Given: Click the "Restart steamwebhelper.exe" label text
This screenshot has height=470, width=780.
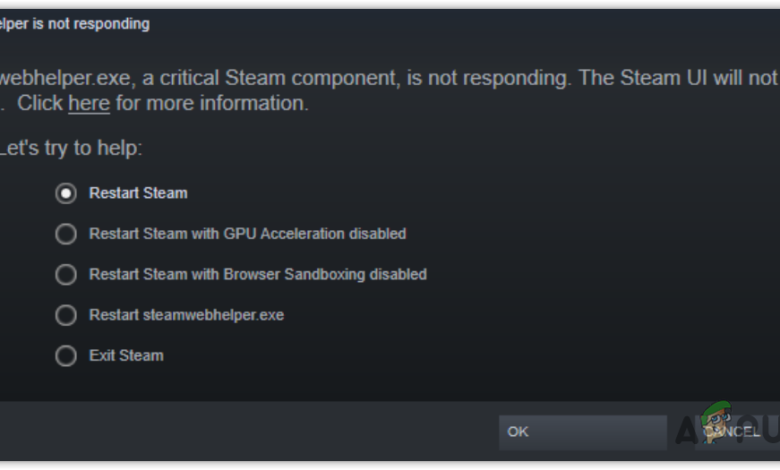Looking at the screenshot, I should [x=186, y=315].
